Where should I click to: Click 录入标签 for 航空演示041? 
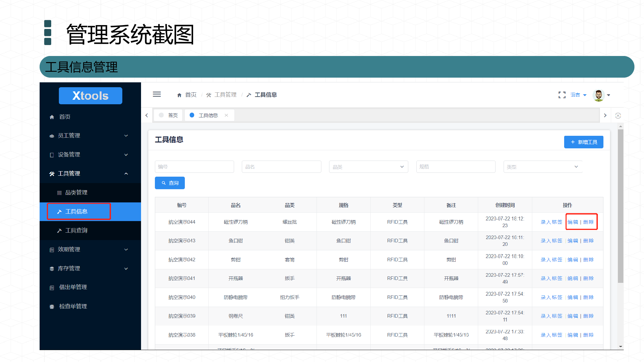coord(551,278)
